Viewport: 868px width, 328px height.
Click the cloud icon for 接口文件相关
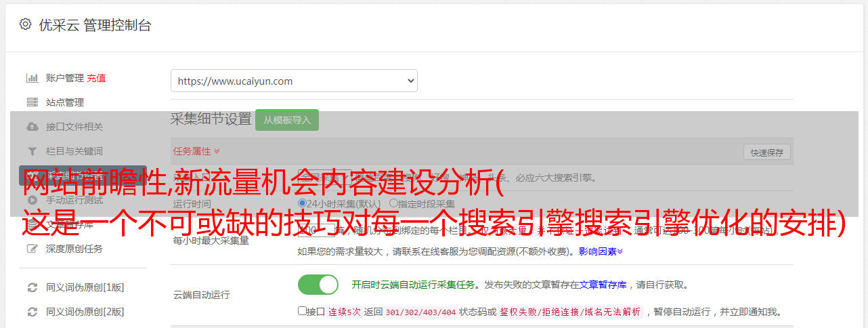32,127
